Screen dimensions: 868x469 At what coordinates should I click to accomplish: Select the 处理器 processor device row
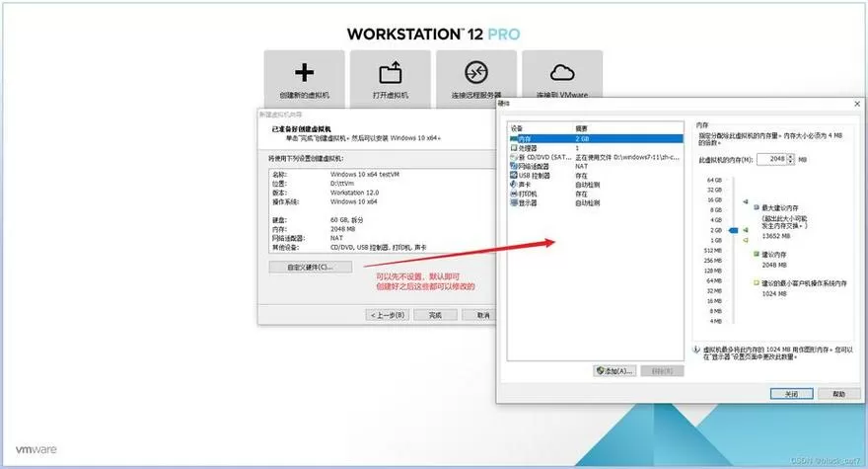(596, 148)
